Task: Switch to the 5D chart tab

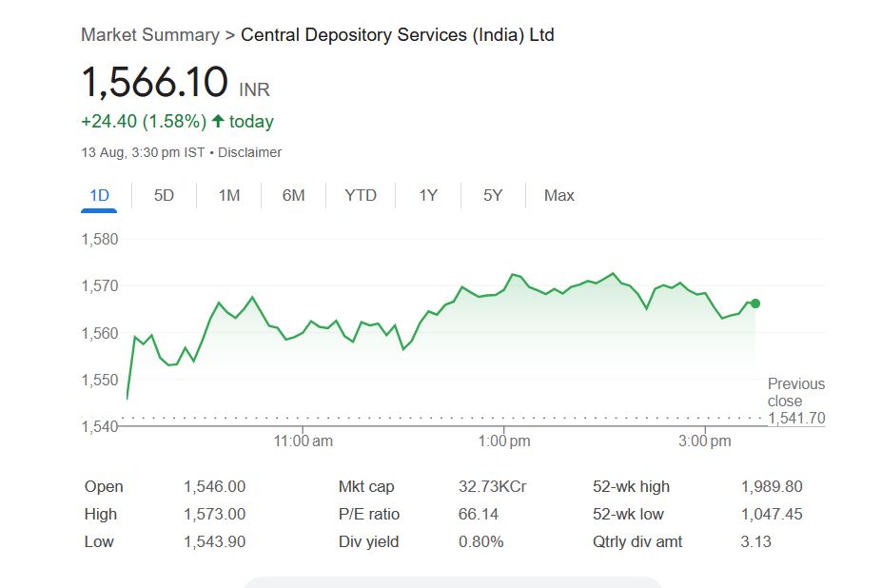Action: coord(165,195)
